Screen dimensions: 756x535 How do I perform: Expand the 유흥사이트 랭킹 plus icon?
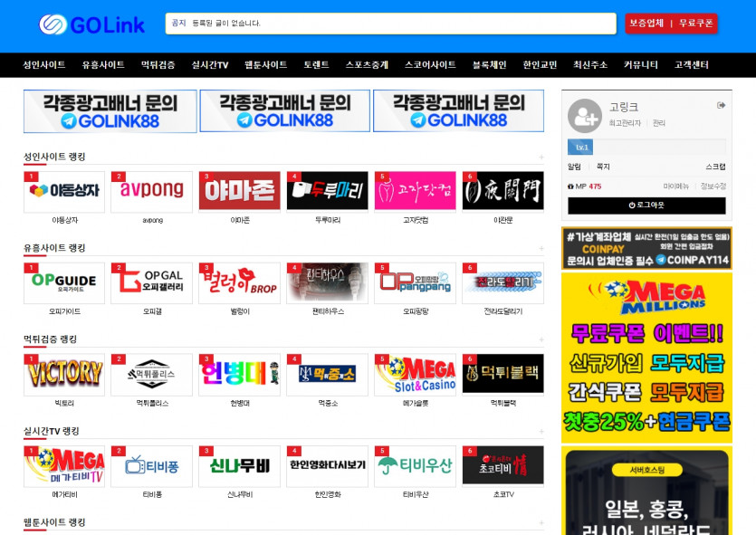541,248
